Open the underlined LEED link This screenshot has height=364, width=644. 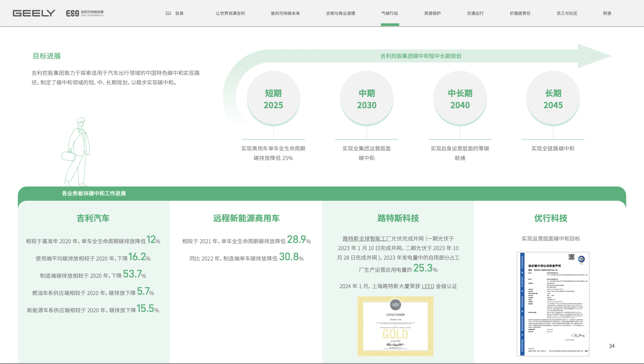[428, 286]
